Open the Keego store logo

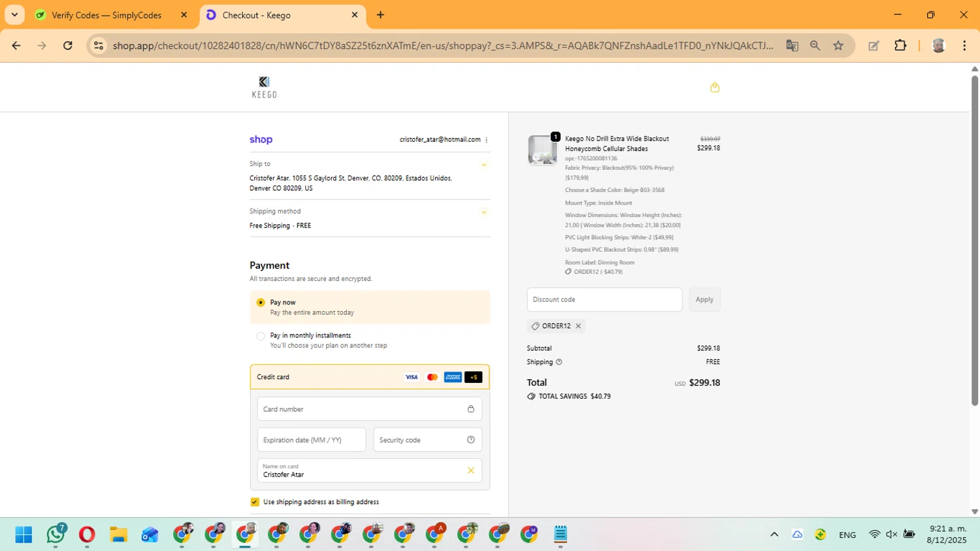click(x=264, y=87)
